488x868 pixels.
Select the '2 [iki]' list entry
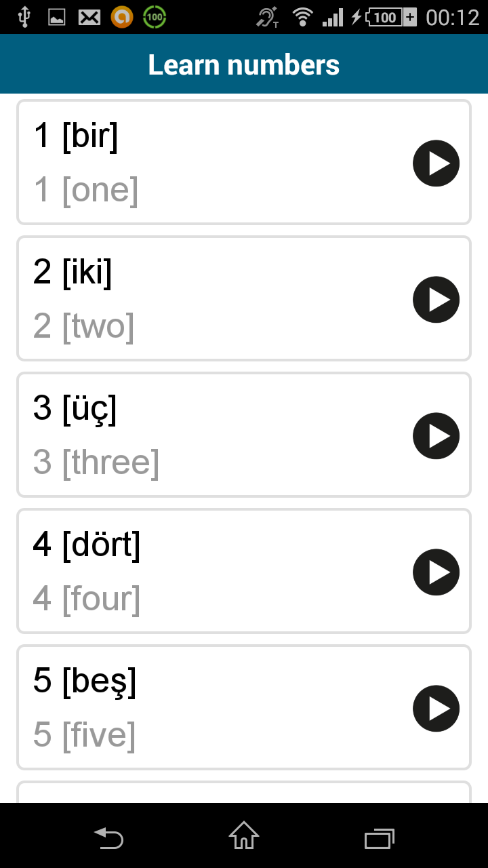point(203,298)
